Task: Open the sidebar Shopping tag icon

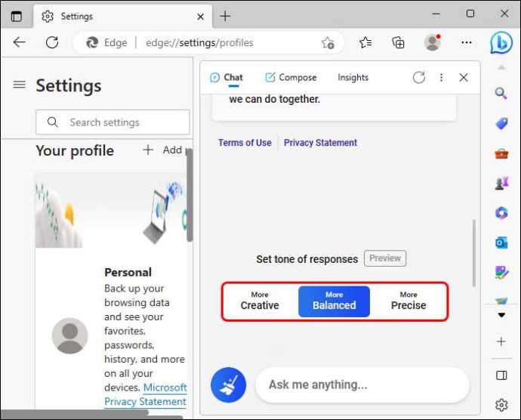Action: 501,124
